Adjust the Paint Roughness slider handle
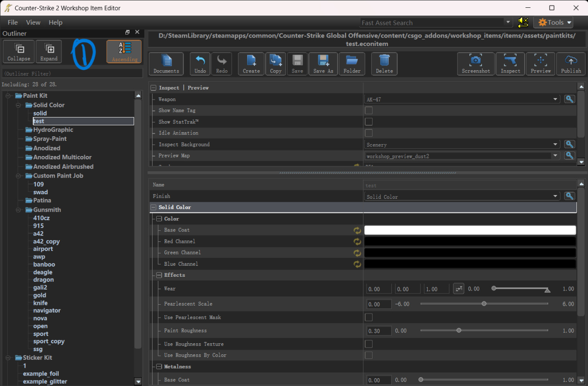Screen dimensions: 588x386 tap(458, 330)
